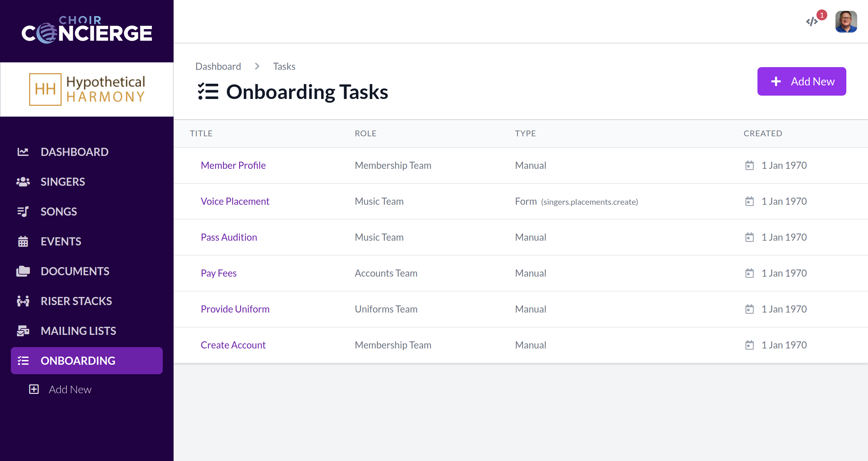The image size is (868, 461).
Task: Click the breadcrumb chevron separator
Action: pyautogui.click(x=257, y=66)
